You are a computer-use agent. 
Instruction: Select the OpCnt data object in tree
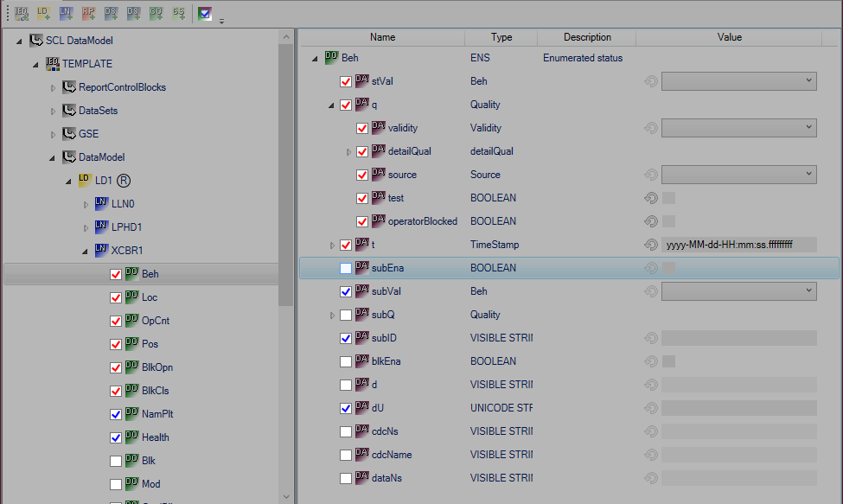click(156, 321)
